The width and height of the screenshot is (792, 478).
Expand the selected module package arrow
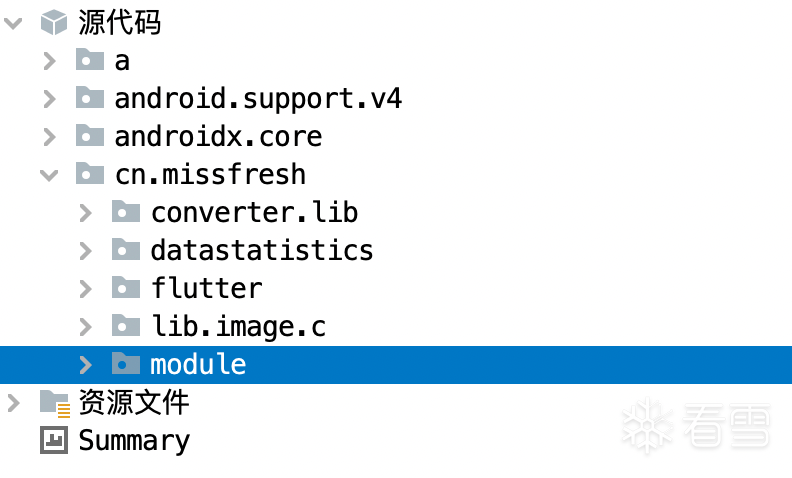click(86, 364)
